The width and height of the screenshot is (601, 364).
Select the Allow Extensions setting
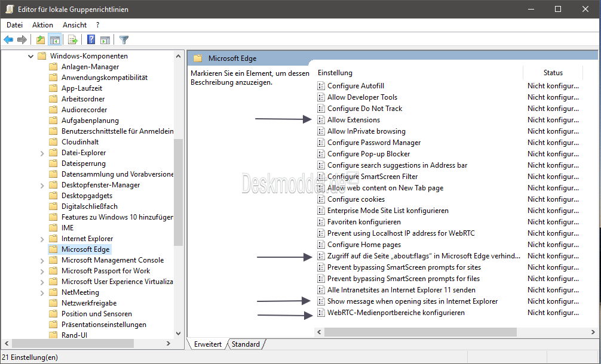pyautogui.click(x=354, y=120)
